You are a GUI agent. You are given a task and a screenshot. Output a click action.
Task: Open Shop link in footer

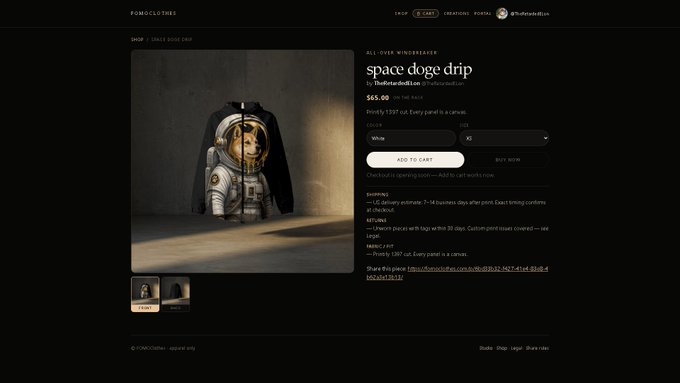coord(502,348)
